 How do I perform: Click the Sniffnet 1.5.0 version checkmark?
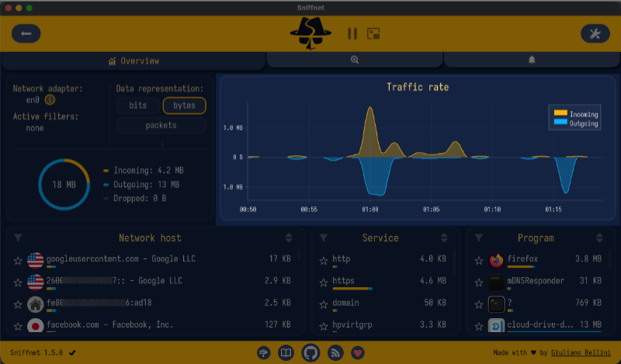pos(72,352)
